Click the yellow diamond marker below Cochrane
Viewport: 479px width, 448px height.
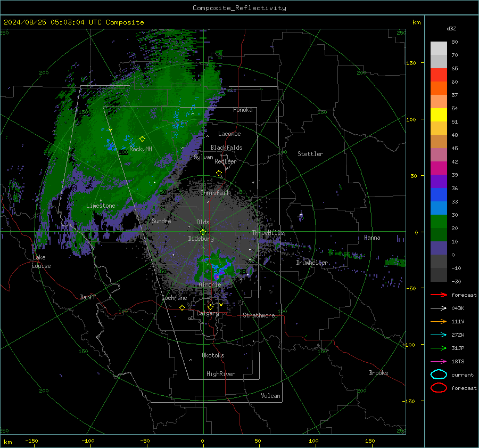coord(183,308)
